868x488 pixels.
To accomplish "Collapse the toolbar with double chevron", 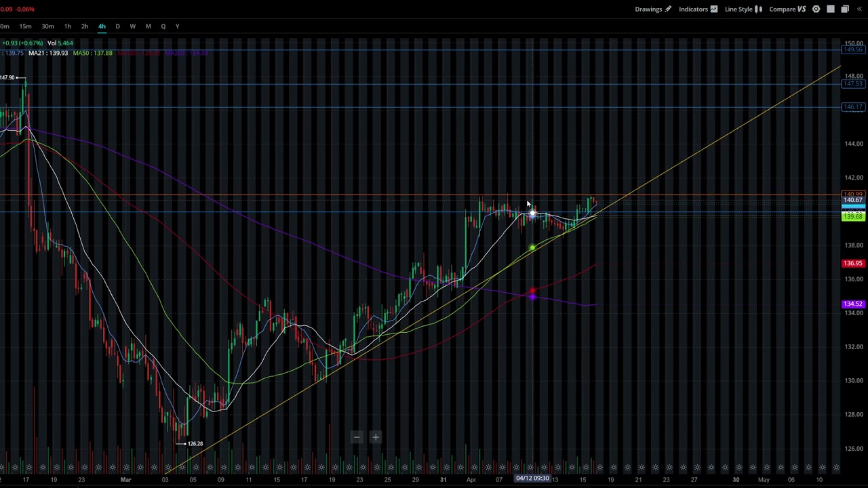I will click(x=859, y=9).
